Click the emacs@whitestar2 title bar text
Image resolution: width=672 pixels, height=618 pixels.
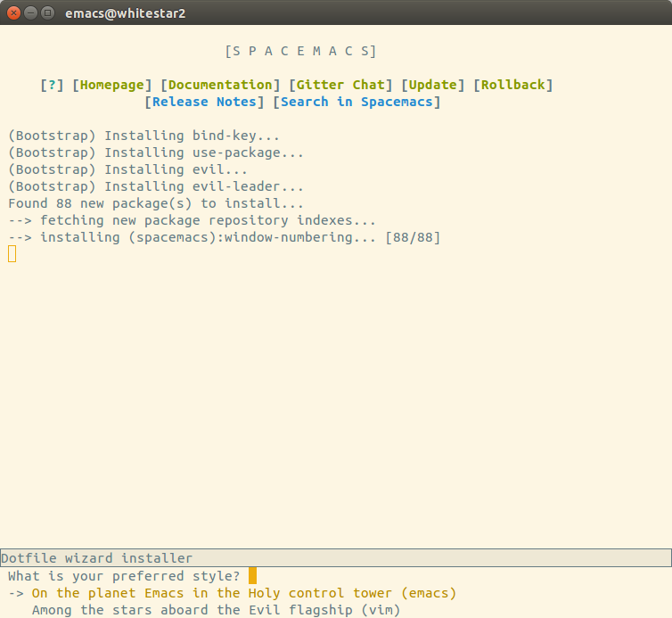click(x=125, y=13)
